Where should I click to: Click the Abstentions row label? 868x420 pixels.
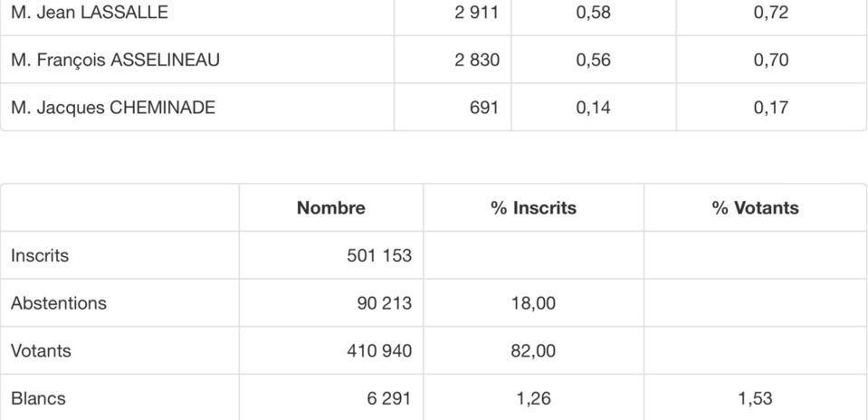(x=59, y=303)
